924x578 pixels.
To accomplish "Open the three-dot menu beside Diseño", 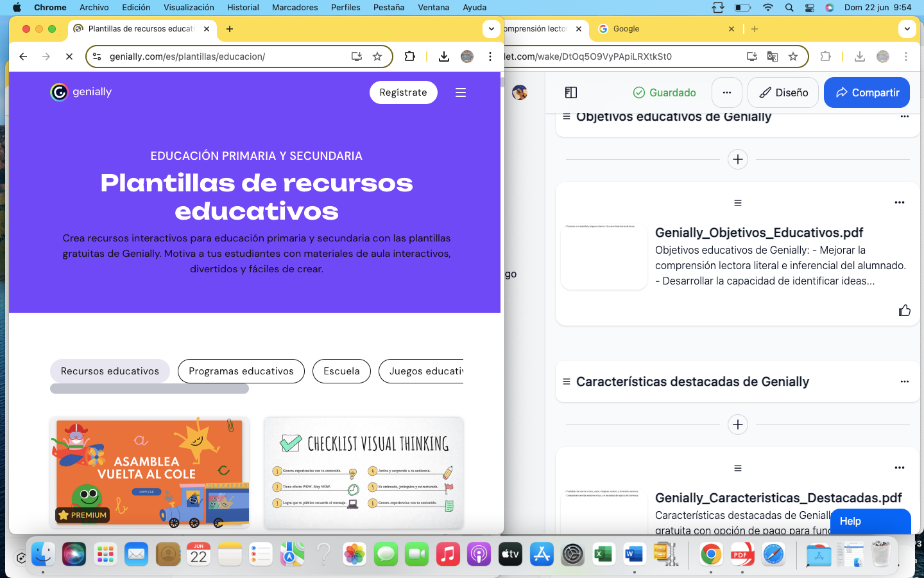I will click(x=727, y=92).
